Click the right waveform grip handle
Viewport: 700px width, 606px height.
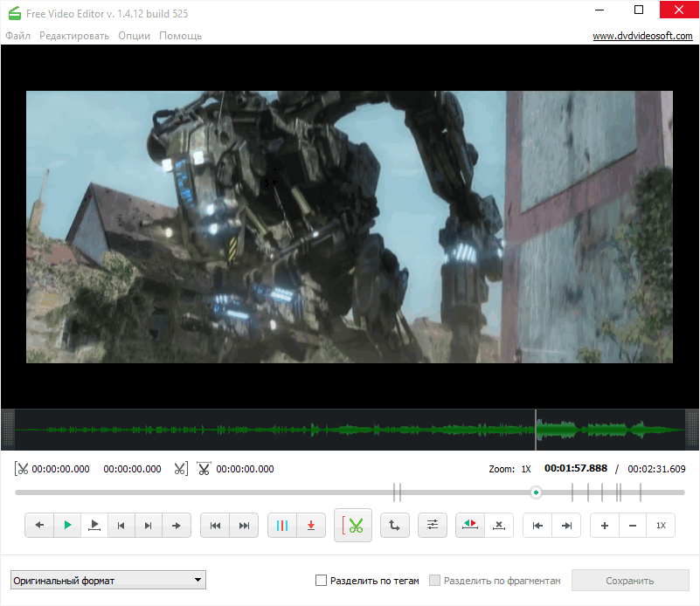click(x=692, y=430)
